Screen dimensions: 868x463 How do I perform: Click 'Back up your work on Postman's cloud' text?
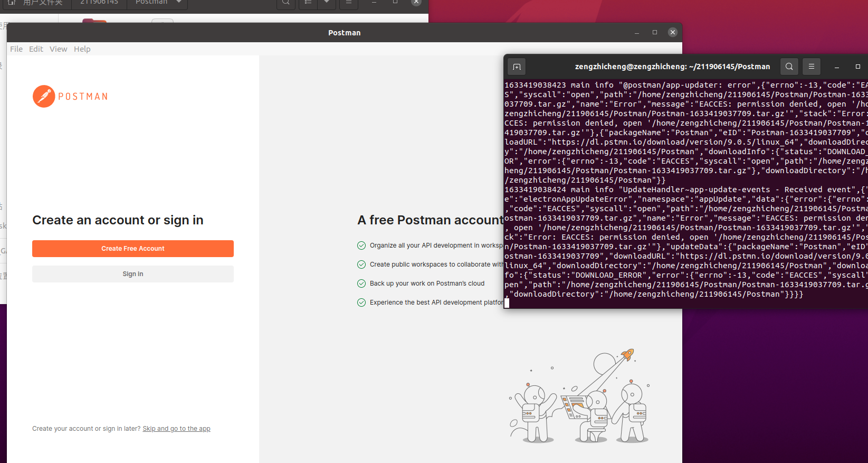coord(427,284)
